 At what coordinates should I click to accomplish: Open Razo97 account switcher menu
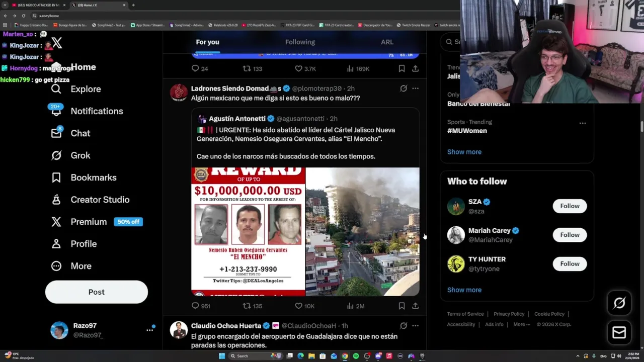(x=149, y=330)
